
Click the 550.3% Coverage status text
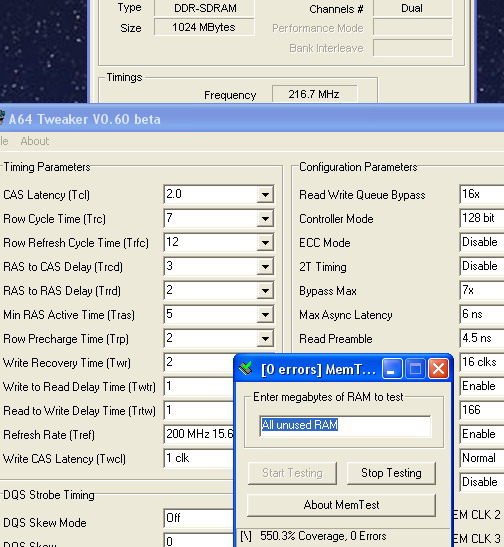(x=323, y=536)
